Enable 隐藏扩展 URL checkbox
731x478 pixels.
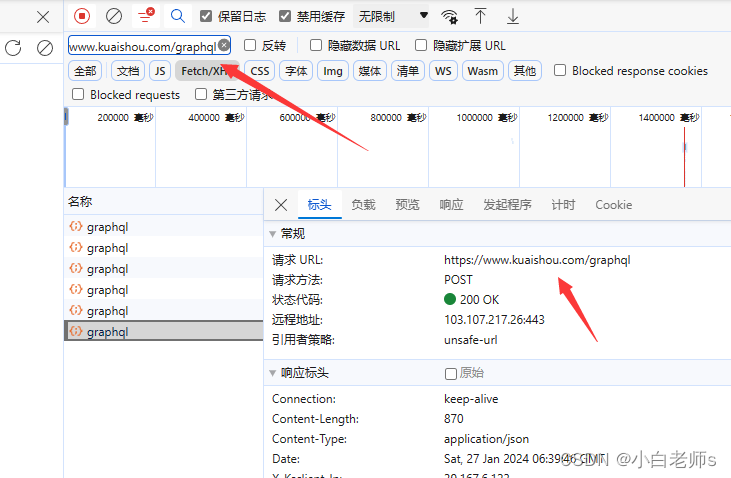421,45
